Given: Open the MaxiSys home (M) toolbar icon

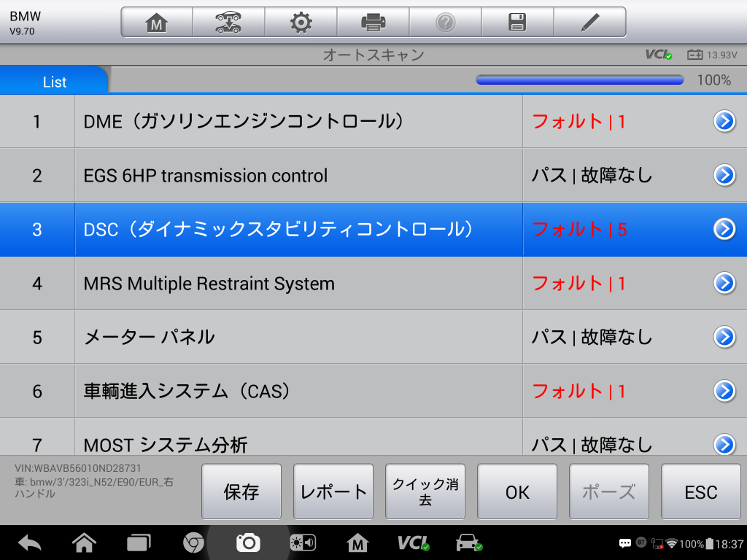Looking at the screenshot, I should (157, 23).
